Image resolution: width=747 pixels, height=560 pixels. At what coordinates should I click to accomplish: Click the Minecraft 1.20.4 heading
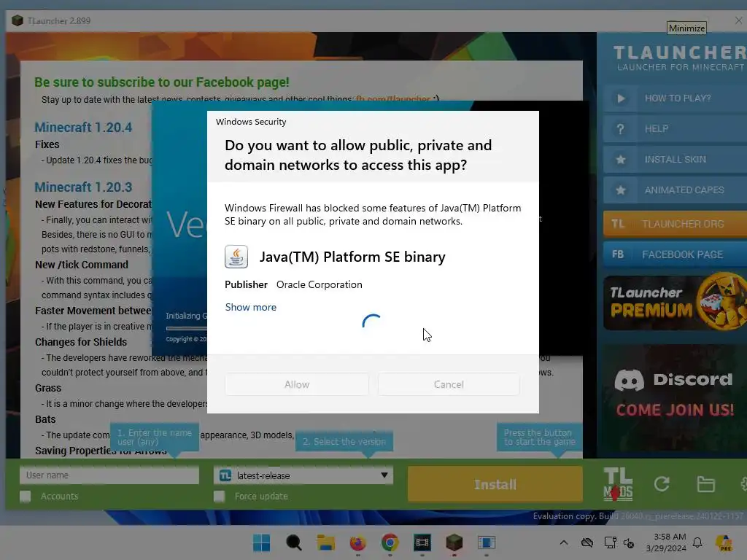coord(83,128)
